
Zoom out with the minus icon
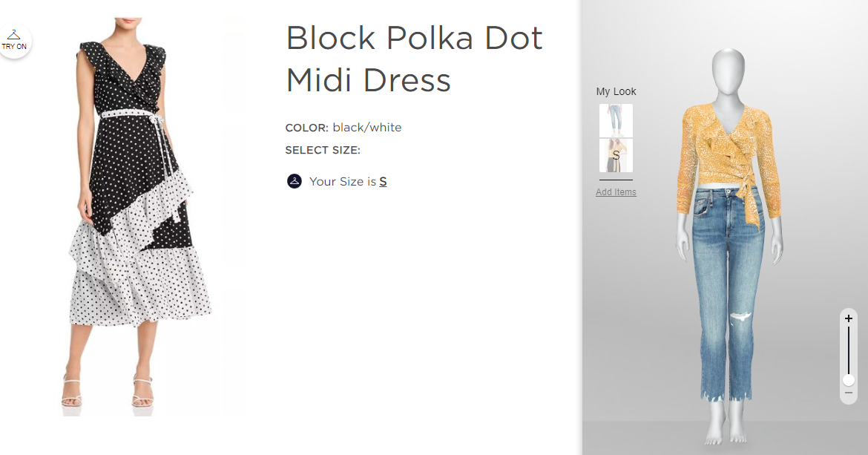848,393
